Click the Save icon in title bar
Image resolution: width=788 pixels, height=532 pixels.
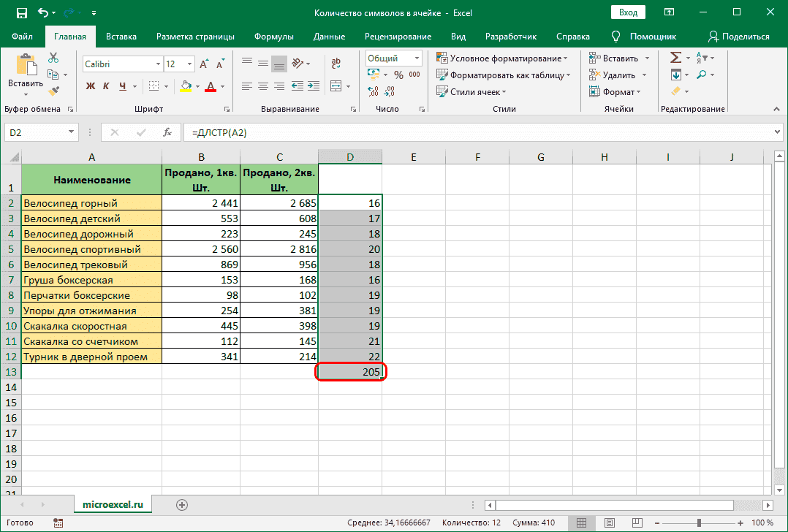click(x=21, y=12)
